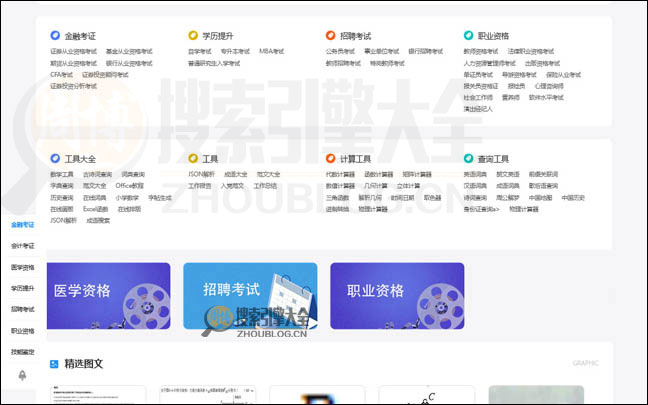Open the Excel函数 link
648x405 pixels.
pos(95,209)
